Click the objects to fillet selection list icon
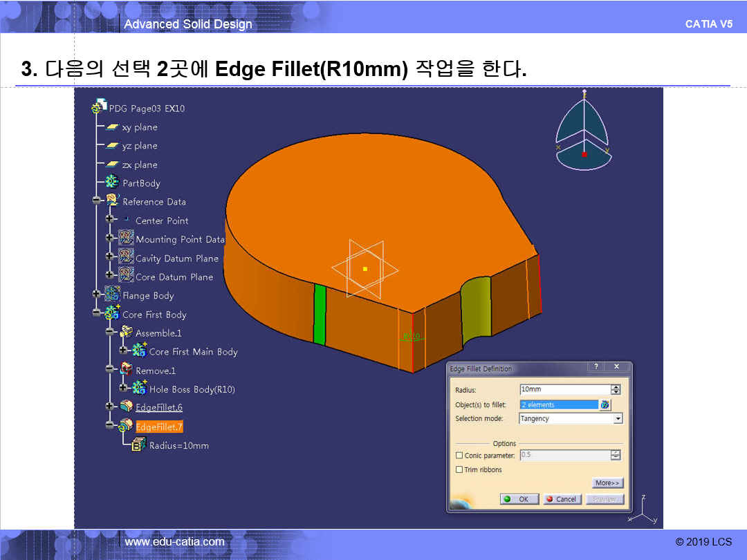This screenshot has height=560, width=747. pos(605,404)
